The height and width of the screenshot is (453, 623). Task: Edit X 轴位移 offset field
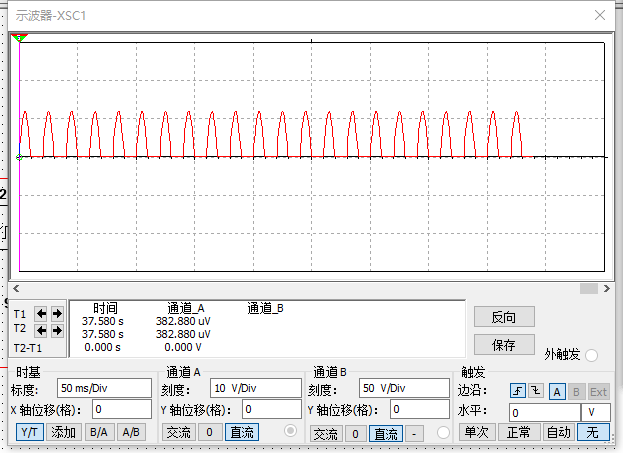coord(122,409)
